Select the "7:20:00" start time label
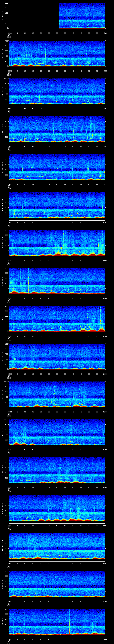The image size is (114, 644). tap(9, 639)
